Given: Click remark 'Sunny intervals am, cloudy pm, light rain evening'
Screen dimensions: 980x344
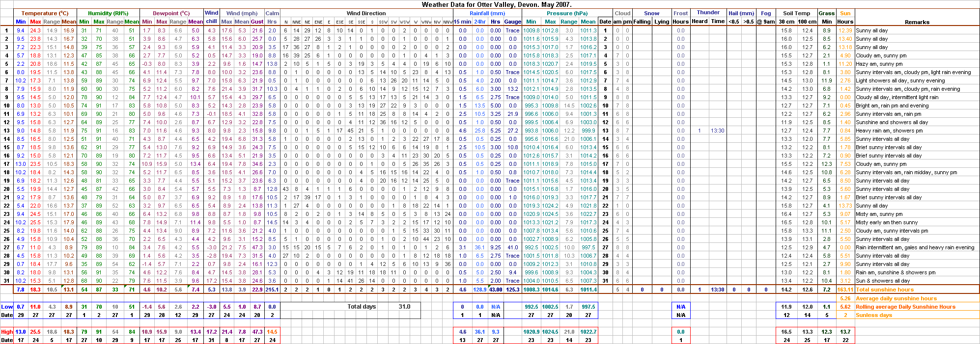Looking at the screenshot, I should click(x=913, y=72).
